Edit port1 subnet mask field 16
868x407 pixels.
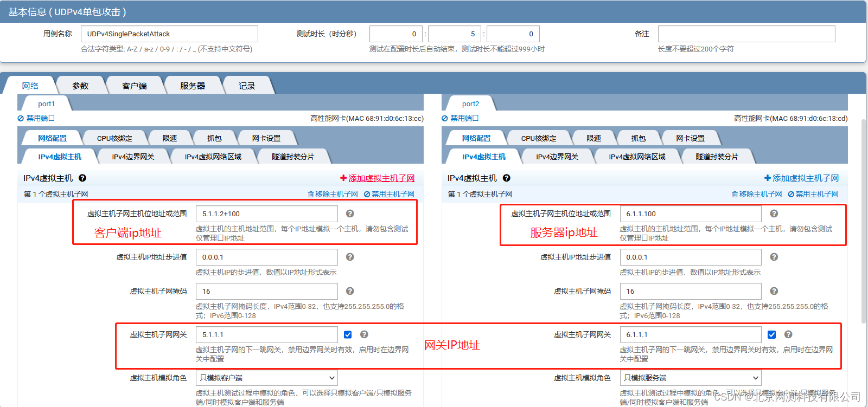click(267, 291)
